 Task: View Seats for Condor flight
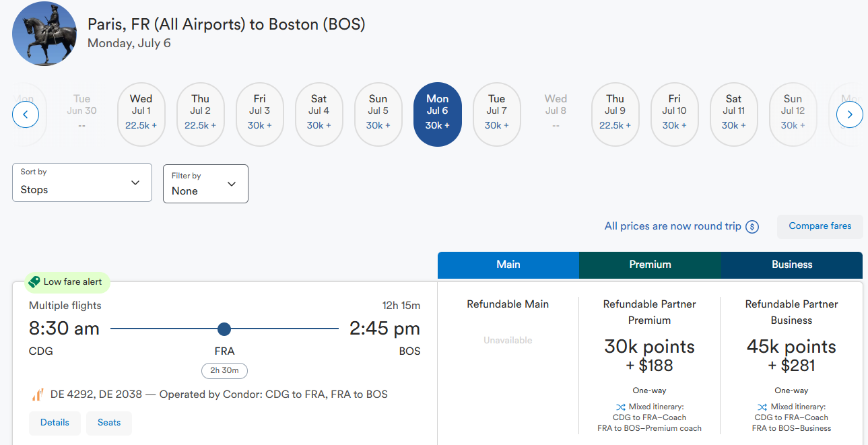(109, 423)
